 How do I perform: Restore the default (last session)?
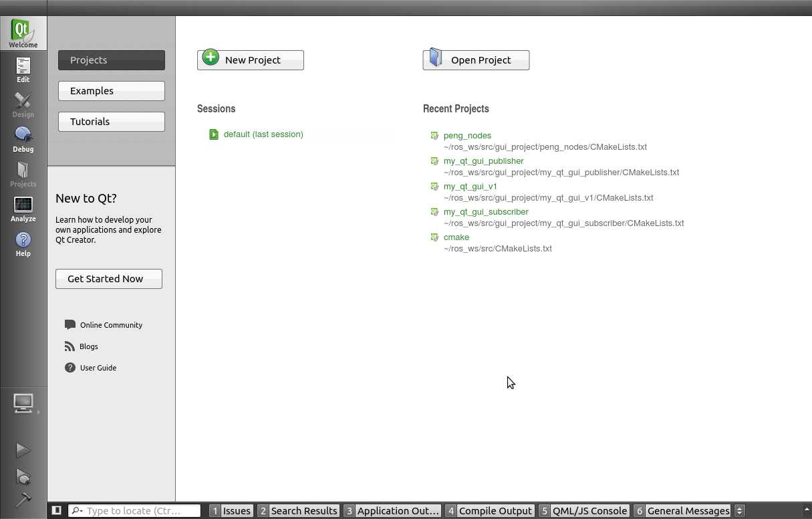[x=263, y=134]
